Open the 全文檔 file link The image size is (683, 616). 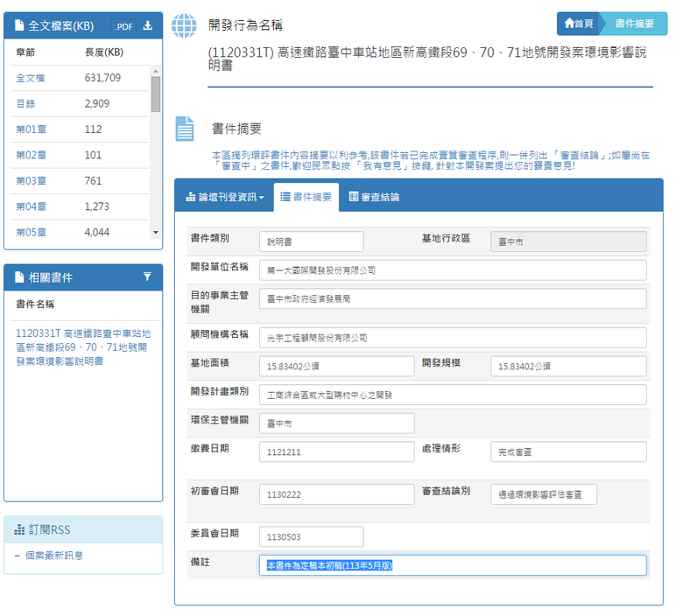point(31,78)
